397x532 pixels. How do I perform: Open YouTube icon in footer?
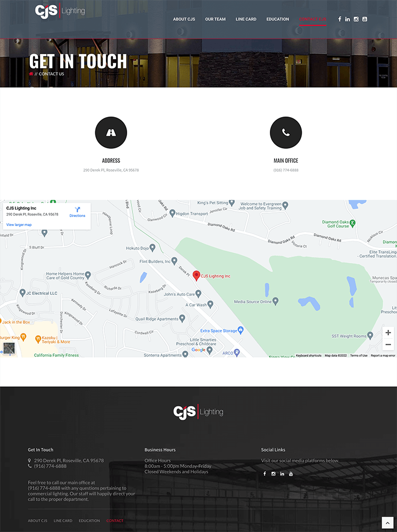tap(291, 473)
